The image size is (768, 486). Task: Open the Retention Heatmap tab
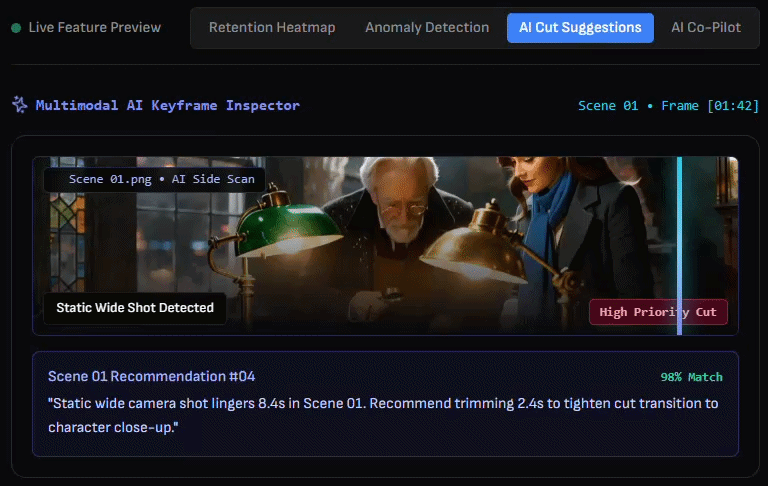(272, 27)
